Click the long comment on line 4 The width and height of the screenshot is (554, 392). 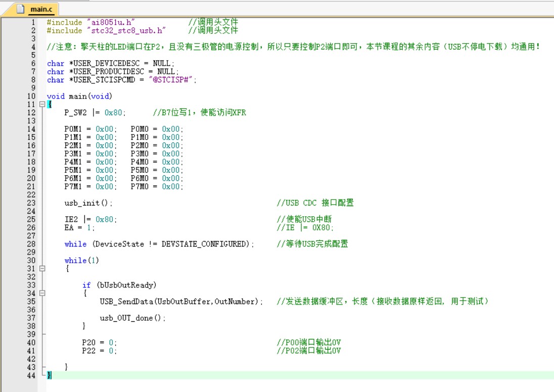(293, 47)
